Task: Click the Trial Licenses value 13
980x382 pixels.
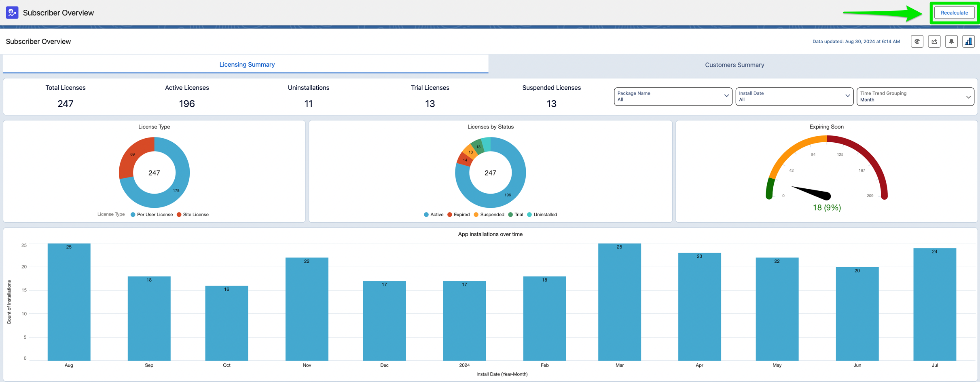Action: (x=430, y=103)
